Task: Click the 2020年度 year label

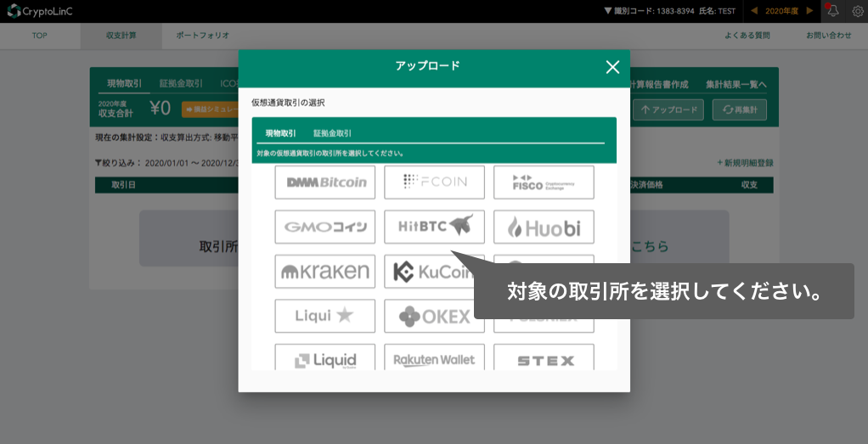Action: click(x=781, y=11)
